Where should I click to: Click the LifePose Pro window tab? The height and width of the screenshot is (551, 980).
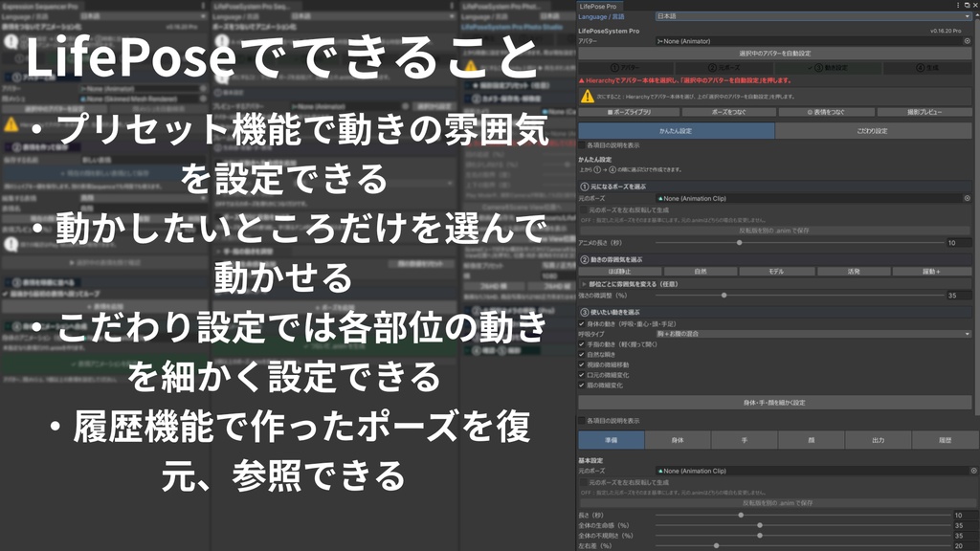pyautogui.click(x=598, y=7)
